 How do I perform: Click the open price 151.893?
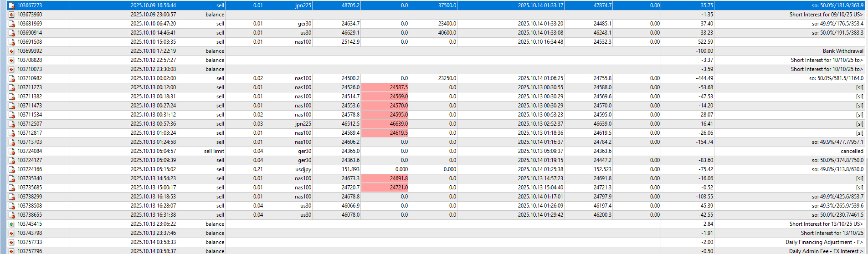coord(350,169)
